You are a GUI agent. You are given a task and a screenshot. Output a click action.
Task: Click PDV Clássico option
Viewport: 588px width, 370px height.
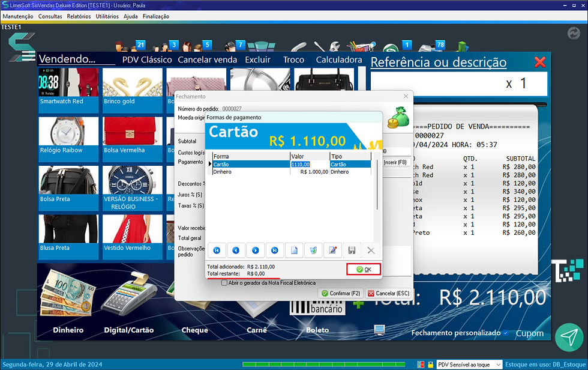147,59
